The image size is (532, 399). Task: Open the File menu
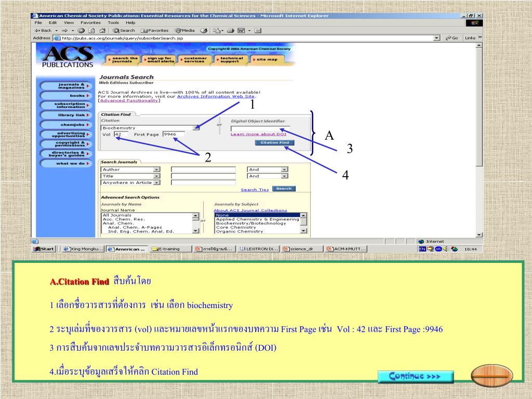(38, 23)
